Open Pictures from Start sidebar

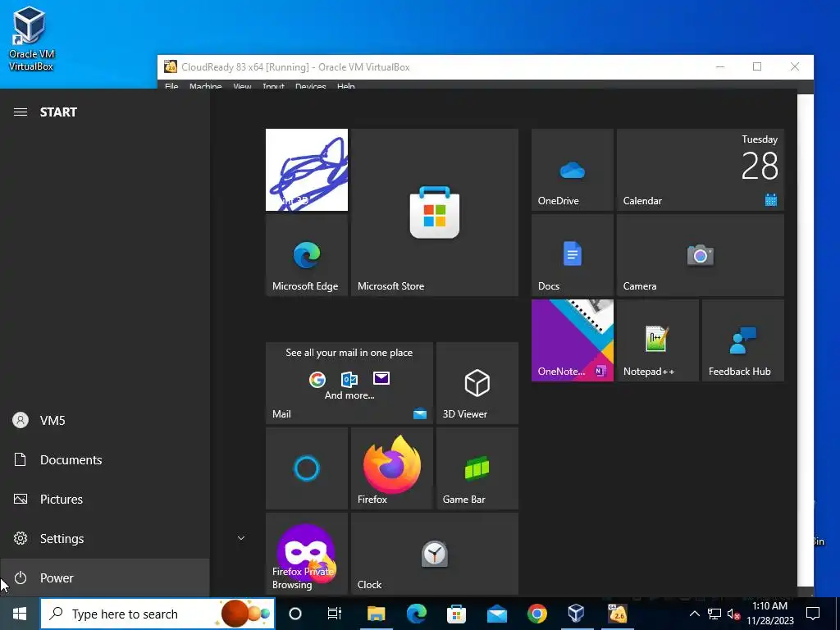pos(104,500)
